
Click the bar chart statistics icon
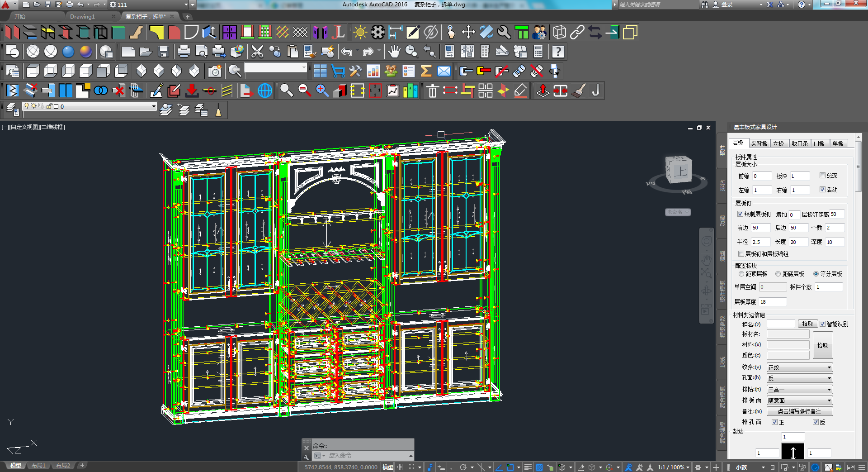[373, 71]
